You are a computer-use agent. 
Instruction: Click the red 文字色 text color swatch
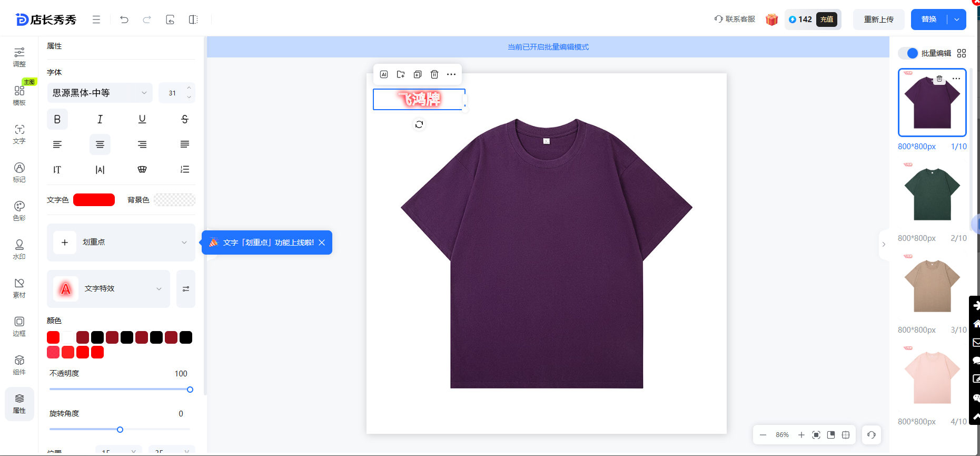pyautogui.click(x=94, y=200)
